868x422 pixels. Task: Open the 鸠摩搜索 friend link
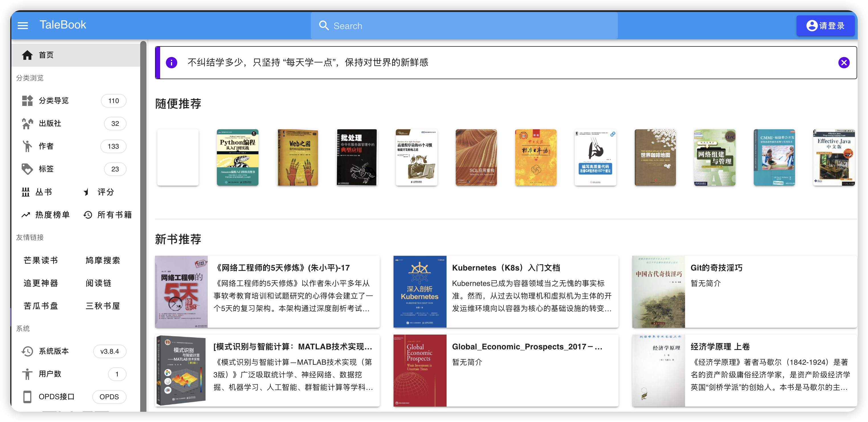(103, 260)
